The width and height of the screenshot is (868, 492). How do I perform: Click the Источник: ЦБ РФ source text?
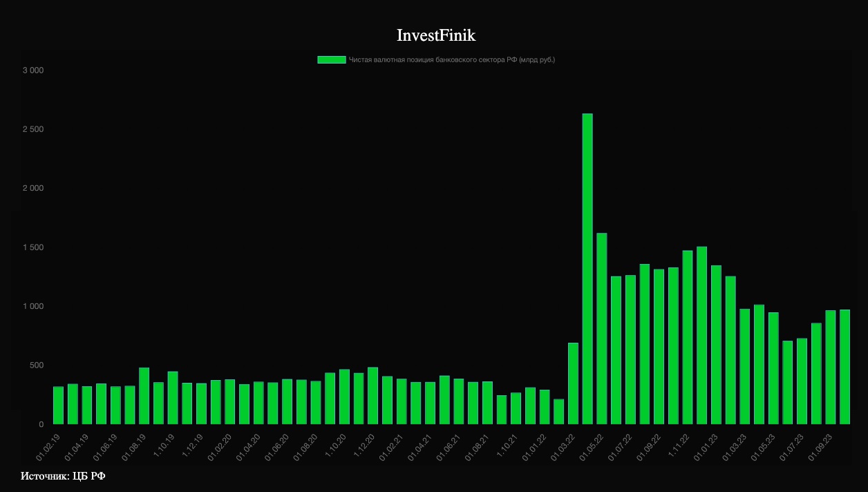coord(63,476)
